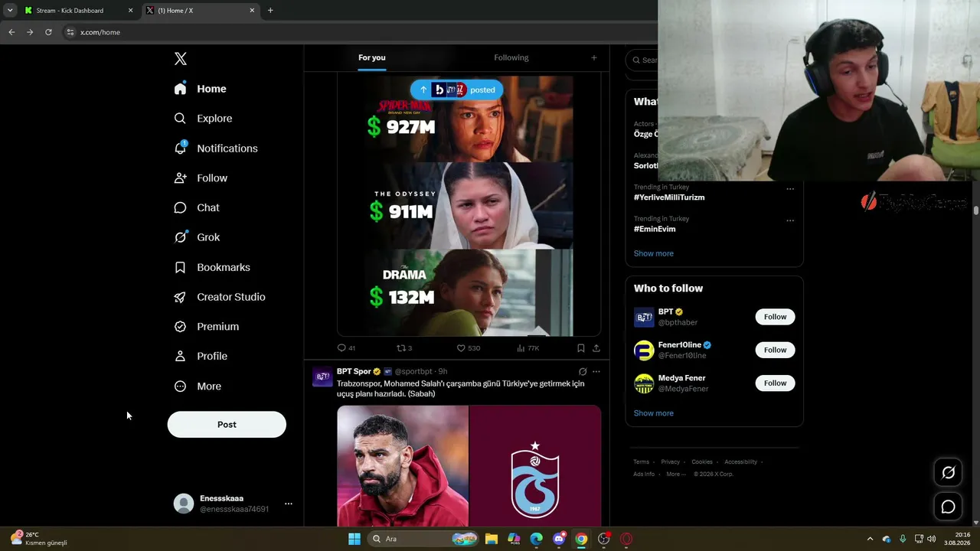Go to Follow in the sidebar
This screenshot has height=551, width=980.
pyautogui.click(x=201, y=178)
